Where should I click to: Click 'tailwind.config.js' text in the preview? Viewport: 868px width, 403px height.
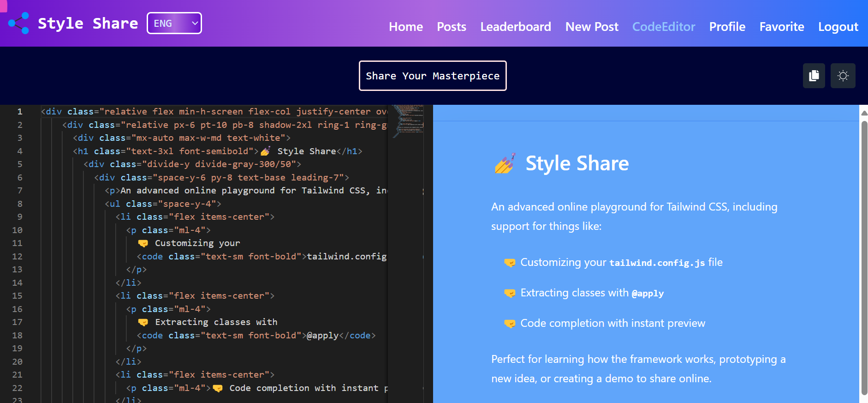657,263
